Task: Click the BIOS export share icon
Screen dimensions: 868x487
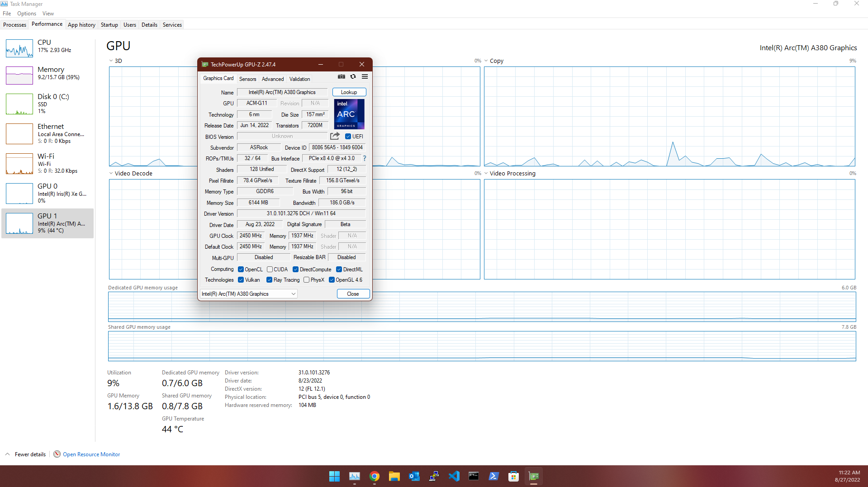Action: point(335,136)
